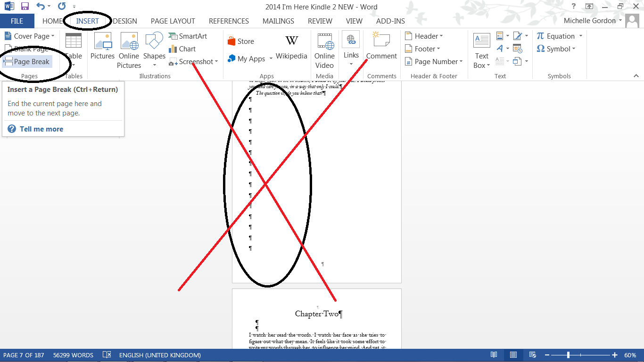
Task: Open word count '56299 WORDS'
Action: point(73,355)
